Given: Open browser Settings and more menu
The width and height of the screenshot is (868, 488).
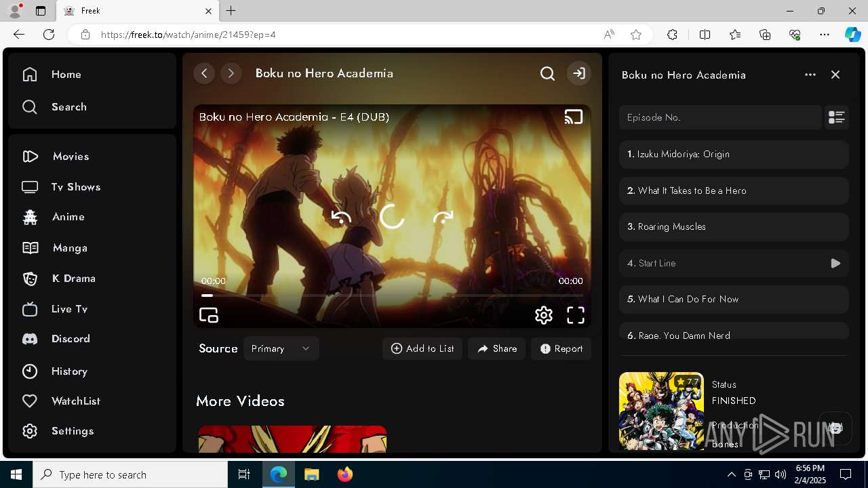Looking at the screenshot, I should (x=825, y=35).
